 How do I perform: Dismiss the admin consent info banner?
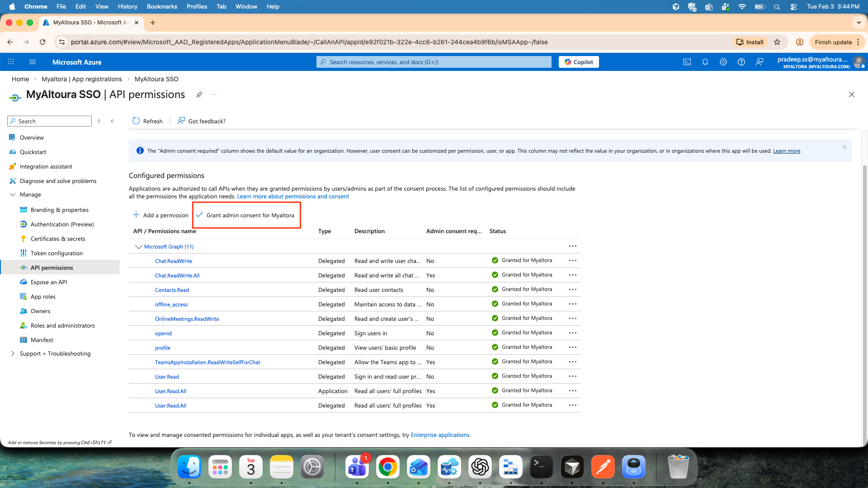coord(844,147)
